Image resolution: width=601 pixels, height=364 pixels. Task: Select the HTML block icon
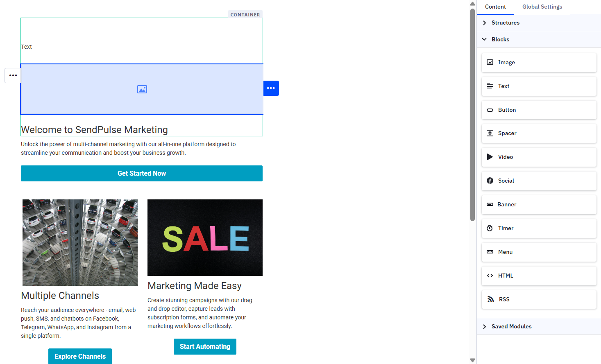click(x=490, y=276)
